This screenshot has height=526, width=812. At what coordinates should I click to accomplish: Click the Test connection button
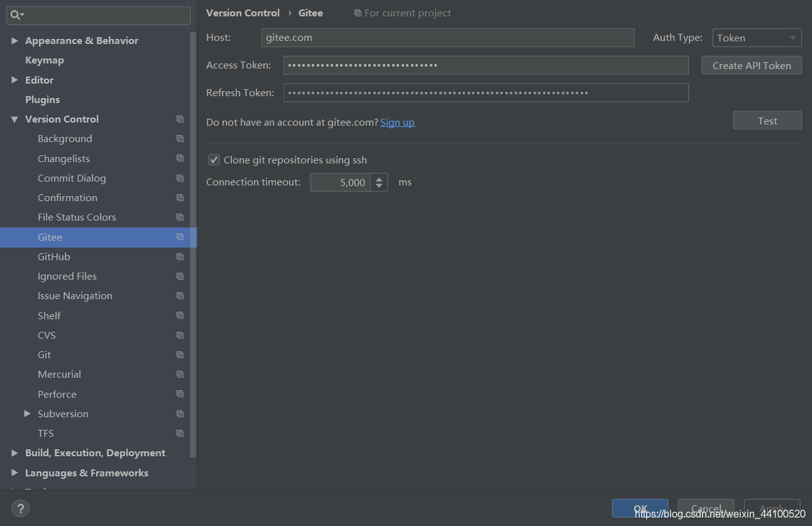[767, 121]
